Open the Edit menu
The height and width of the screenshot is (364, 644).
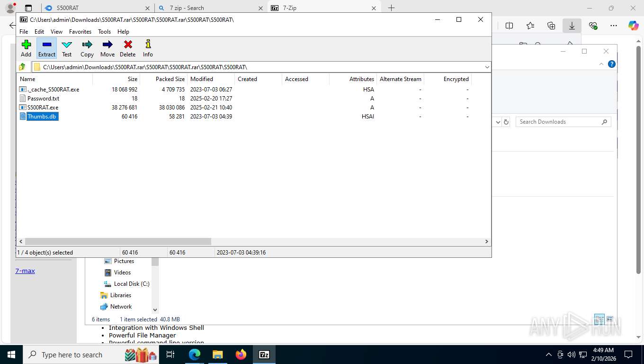click(39, 32)
